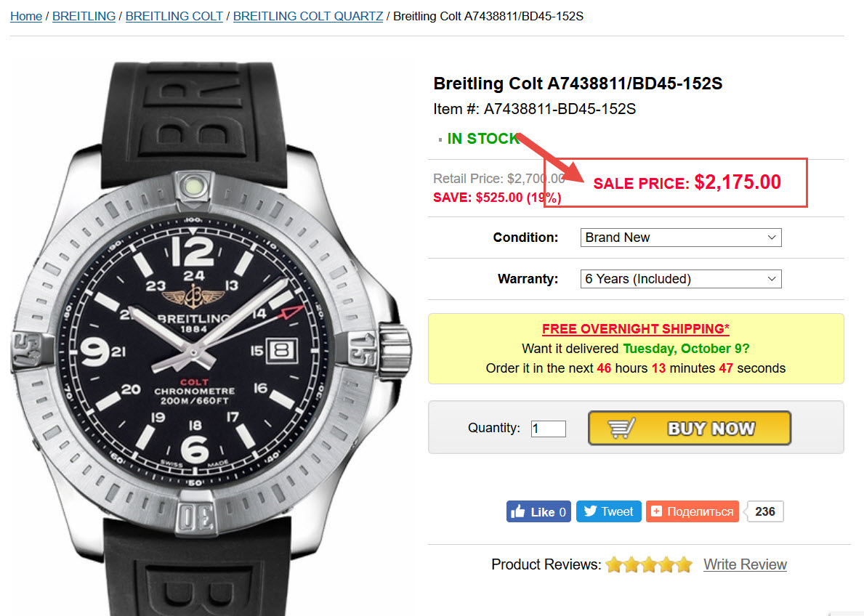Click the 236 share counter bubble
Viewport: 864px width, 616px height.
(x=764, y=511)
